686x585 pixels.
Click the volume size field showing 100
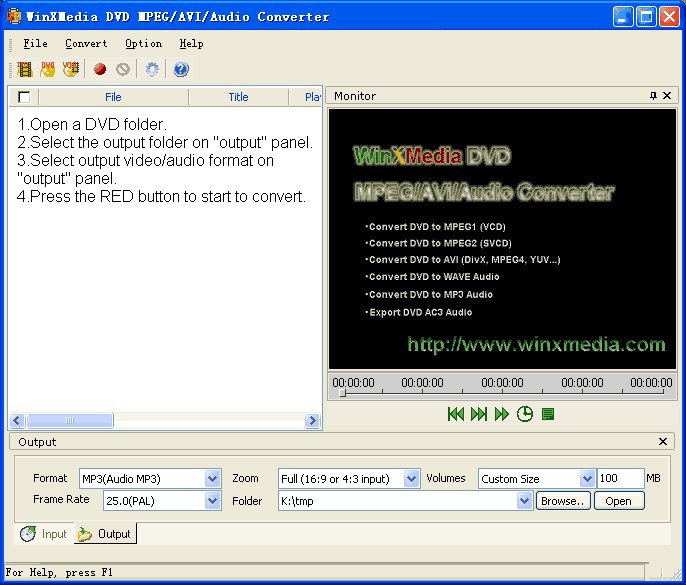pos(620,478)
